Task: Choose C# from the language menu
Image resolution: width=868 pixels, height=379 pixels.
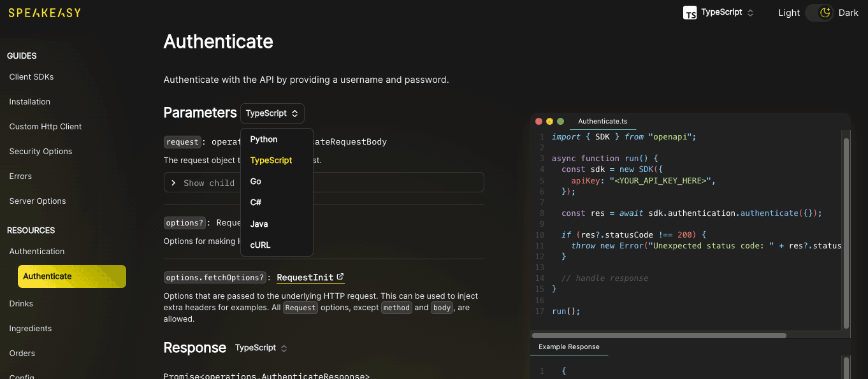Action: coord(256,203)
